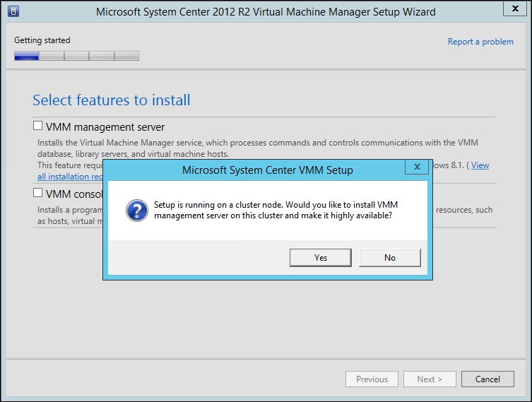Enable the VMM management server checkbox

point(38,126)
